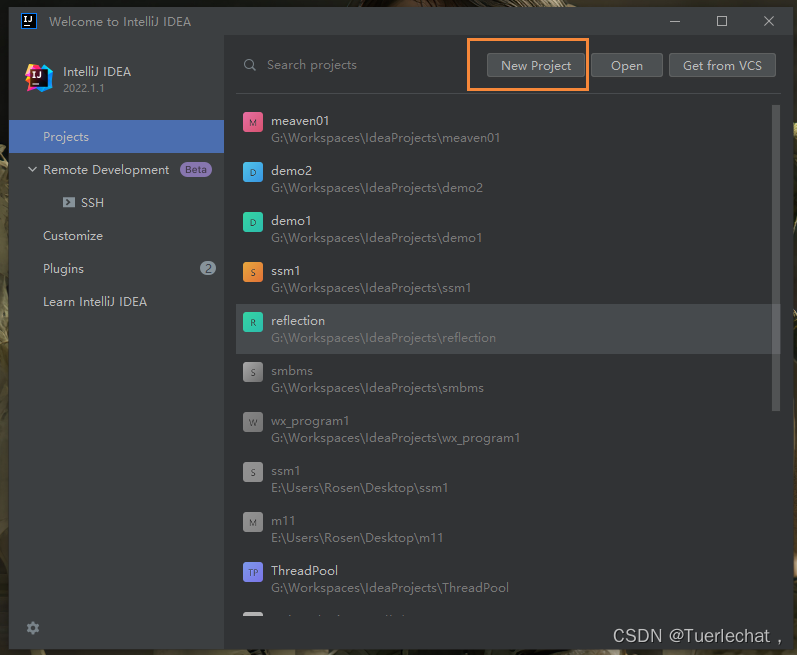Image resolution: width=797 pixels, height=655 pixels.
Task: Open the smbms project
Action: click(507, 379)
